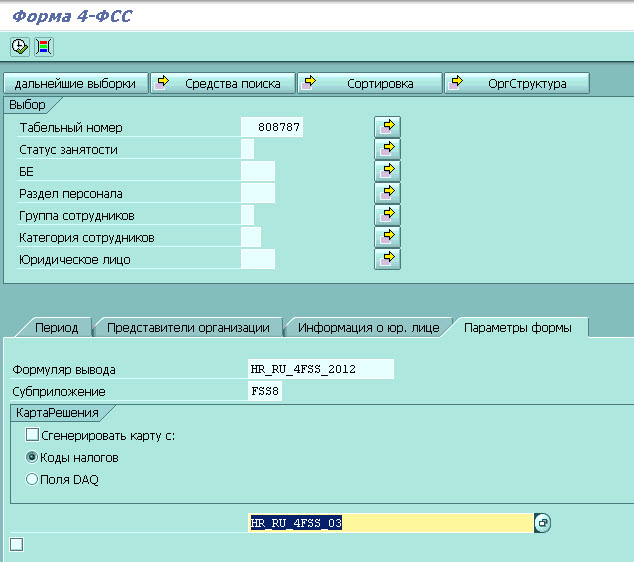Click the Сортировка button
Screen dimensions: 634x562
point(370,84)
